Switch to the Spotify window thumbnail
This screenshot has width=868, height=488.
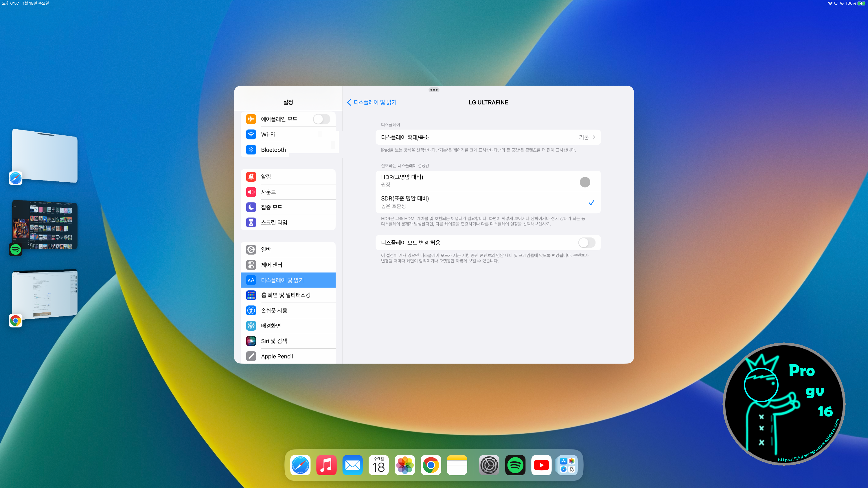[45, 225]
